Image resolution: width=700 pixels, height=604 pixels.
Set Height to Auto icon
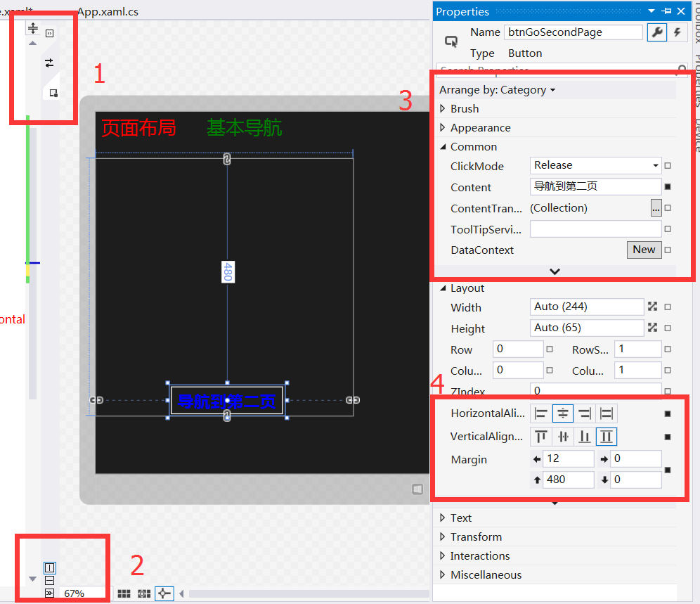[652, 328]
